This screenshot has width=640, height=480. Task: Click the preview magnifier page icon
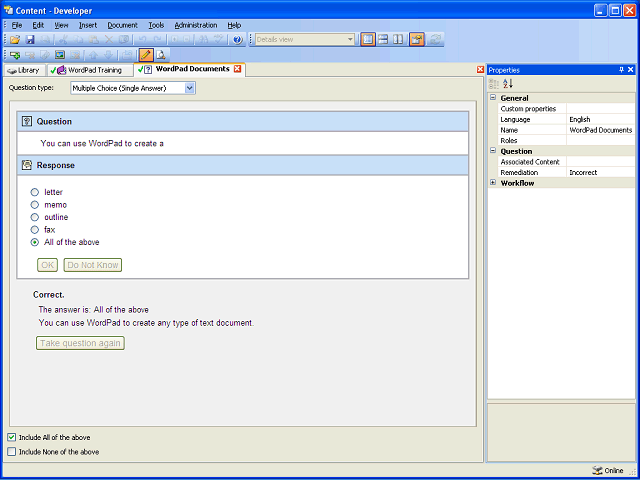point(161,55)
